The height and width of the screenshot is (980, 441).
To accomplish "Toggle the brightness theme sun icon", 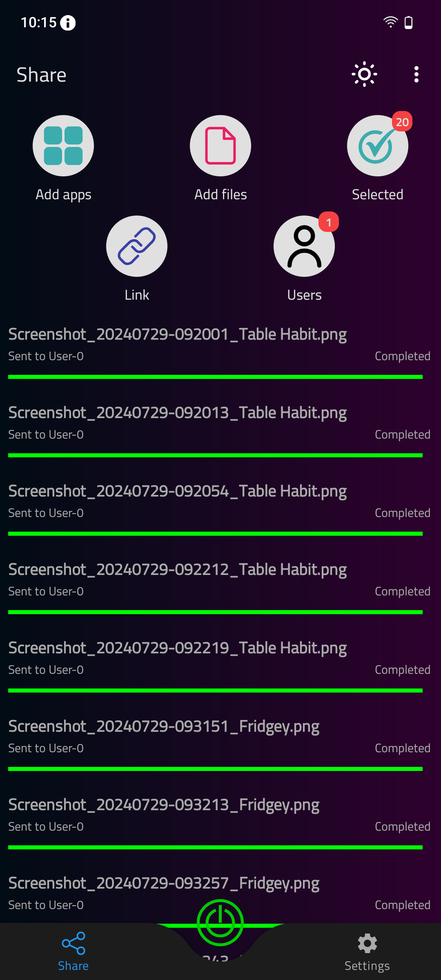I will [x=364, y=74].
